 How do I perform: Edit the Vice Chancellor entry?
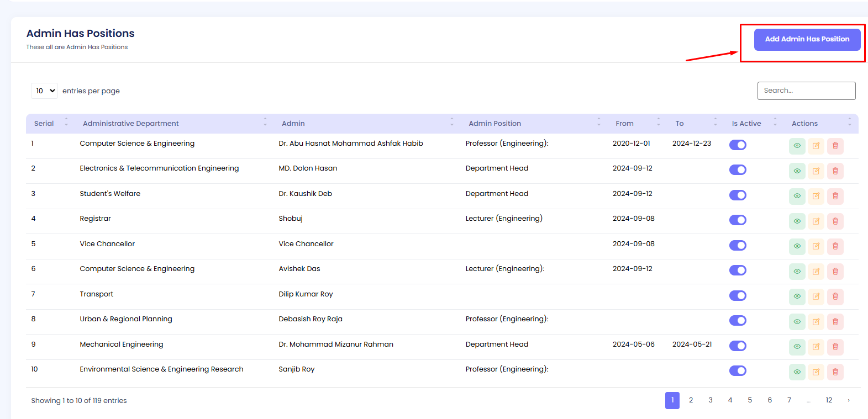[816, 246]
